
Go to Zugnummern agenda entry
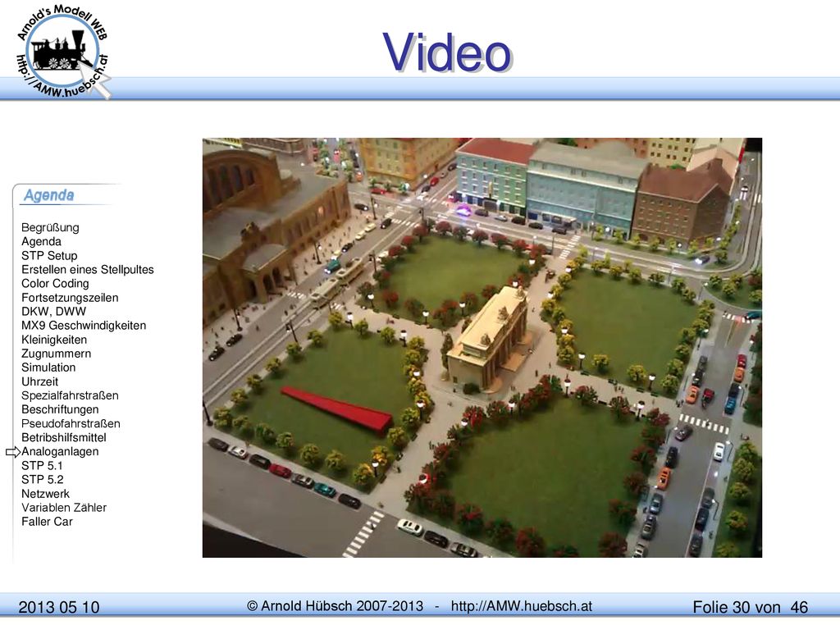tap(57, 354)
